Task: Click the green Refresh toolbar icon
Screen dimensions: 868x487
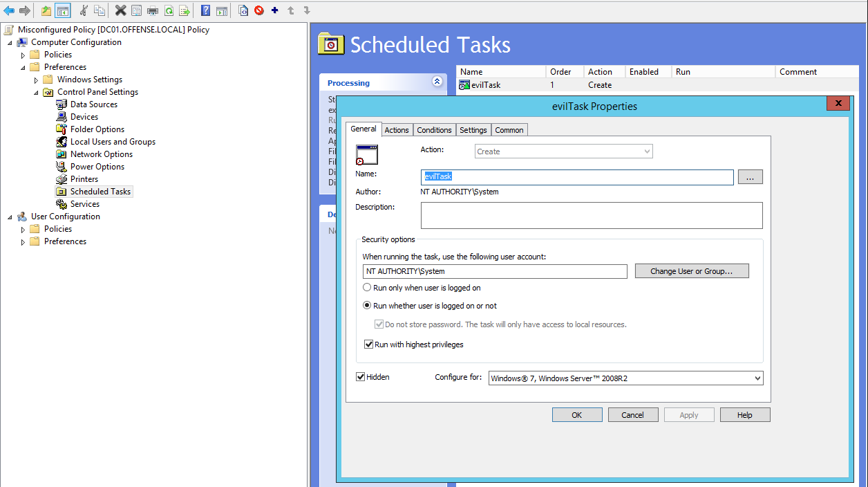Action: pyautogui.click(x=169, y=10)
